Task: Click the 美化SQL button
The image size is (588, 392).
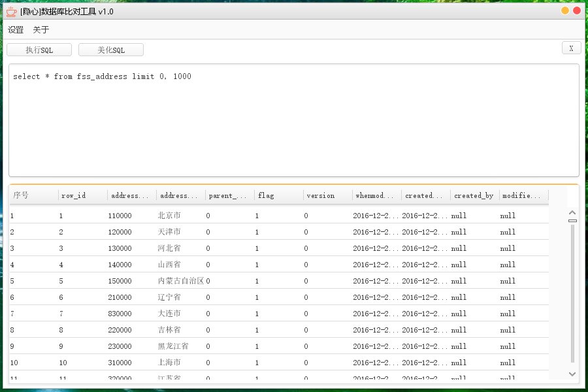Action: tap(111, 50)
